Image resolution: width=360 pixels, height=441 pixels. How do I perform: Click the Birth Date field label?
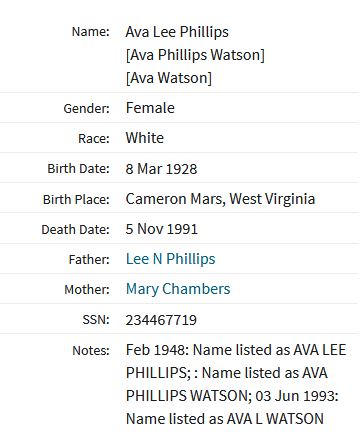tap(78, 169)
